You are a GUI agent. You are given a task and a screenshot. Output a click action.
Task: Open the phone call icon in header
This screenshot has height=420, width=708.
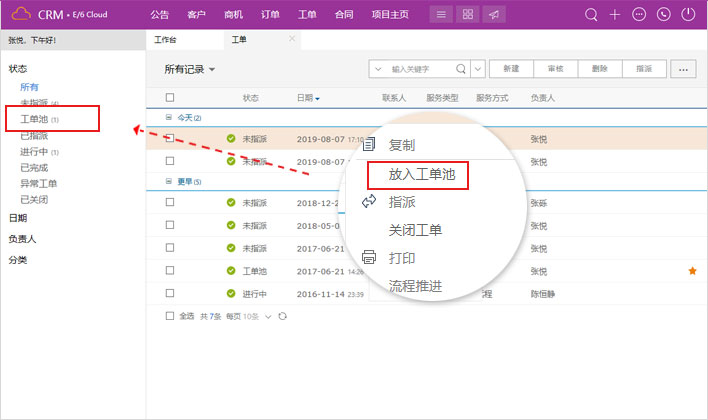[663, 15]
